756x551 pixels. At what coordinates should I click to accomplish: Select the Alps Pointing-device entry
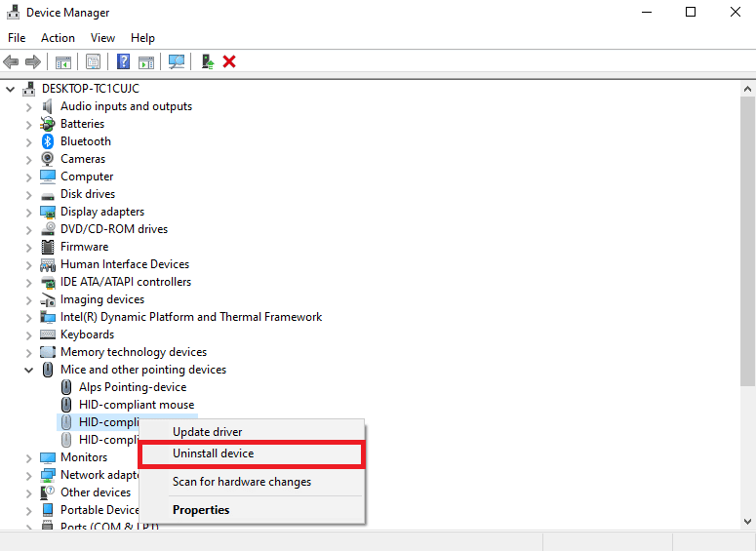[133, 387]
